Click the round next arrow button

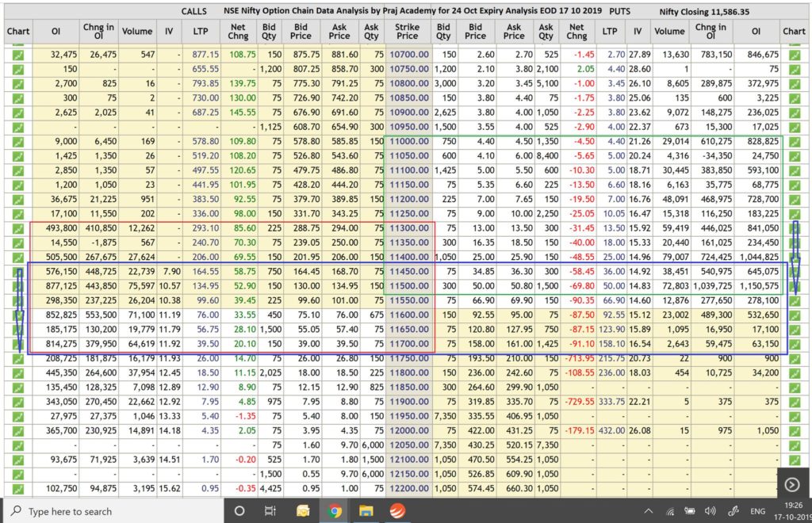(x=791, y=483)
